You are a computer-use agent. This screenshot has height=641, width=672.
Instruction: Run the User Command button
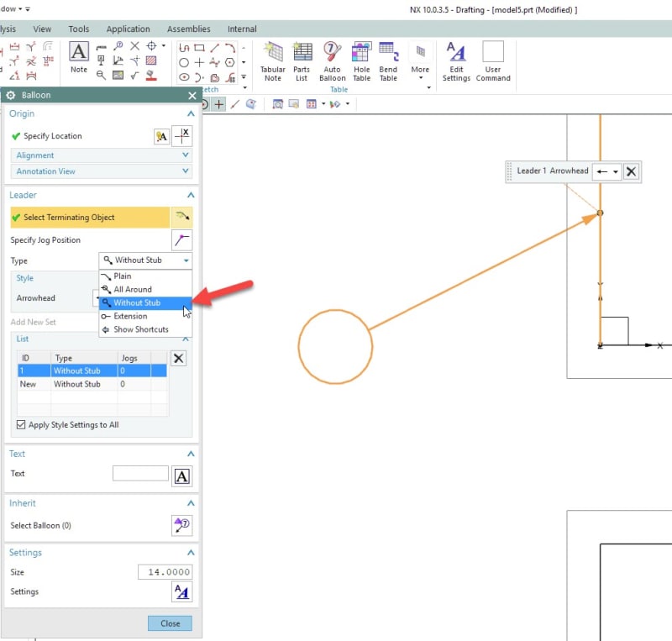(x=493, y=61)
